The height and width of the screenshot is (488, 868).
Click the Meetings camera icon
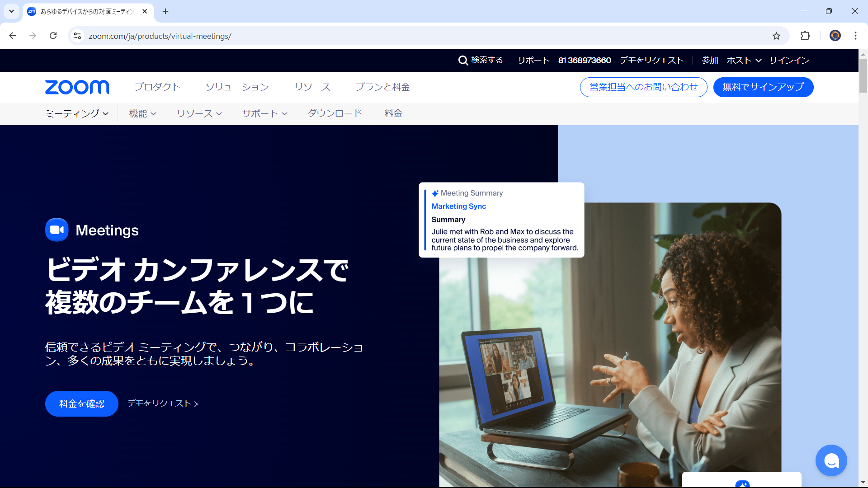pyautogui.click(x=57, y=230)
